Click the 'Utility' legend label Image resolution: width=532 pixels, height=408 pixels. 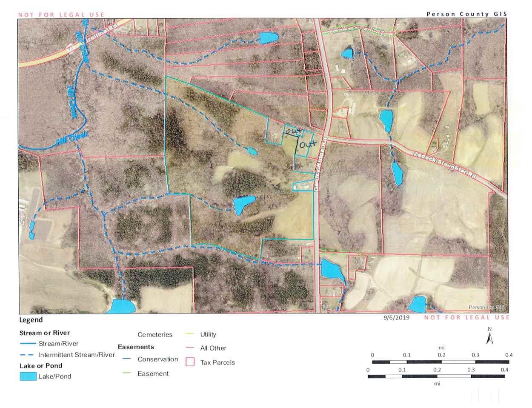tap(208, 334)
